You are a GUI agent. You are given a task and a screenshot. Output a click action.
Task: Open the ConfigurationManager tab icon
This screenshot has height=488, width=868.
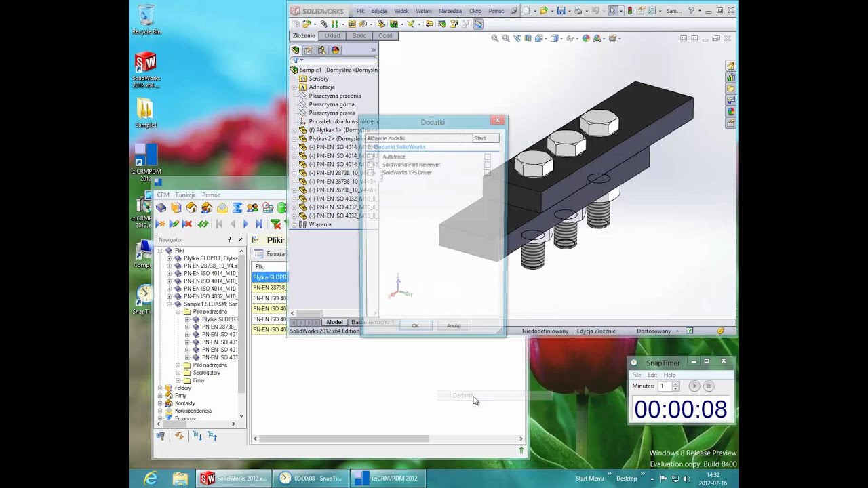click(x=321, y=50)
